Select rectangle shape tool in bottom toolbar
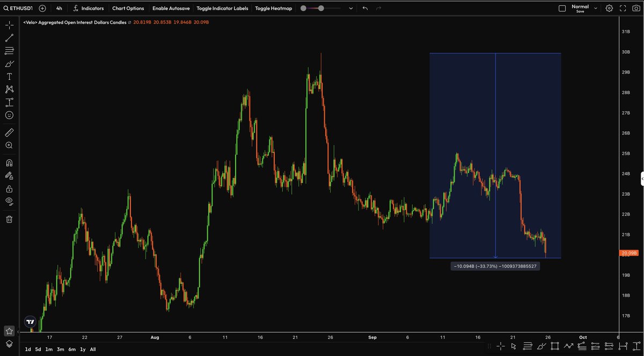 [x=554, y=346]
